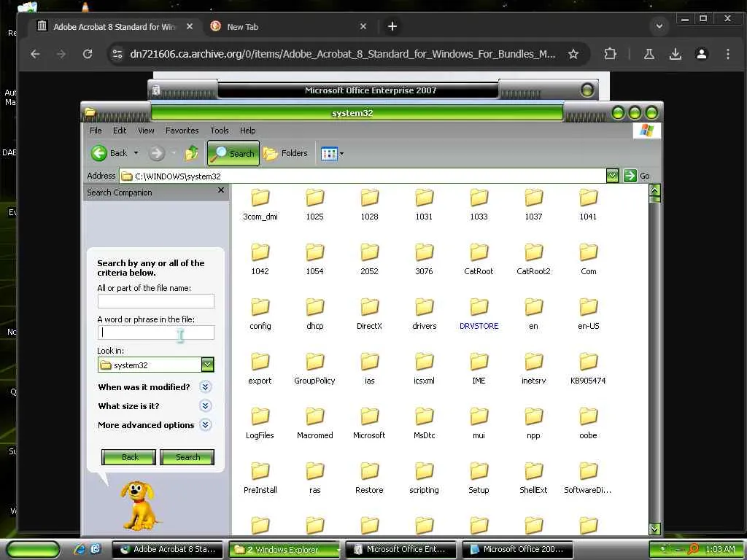Viewport: 747px width, 560px height.
Task: Bookmark this page with star icon
Action: 573,54
